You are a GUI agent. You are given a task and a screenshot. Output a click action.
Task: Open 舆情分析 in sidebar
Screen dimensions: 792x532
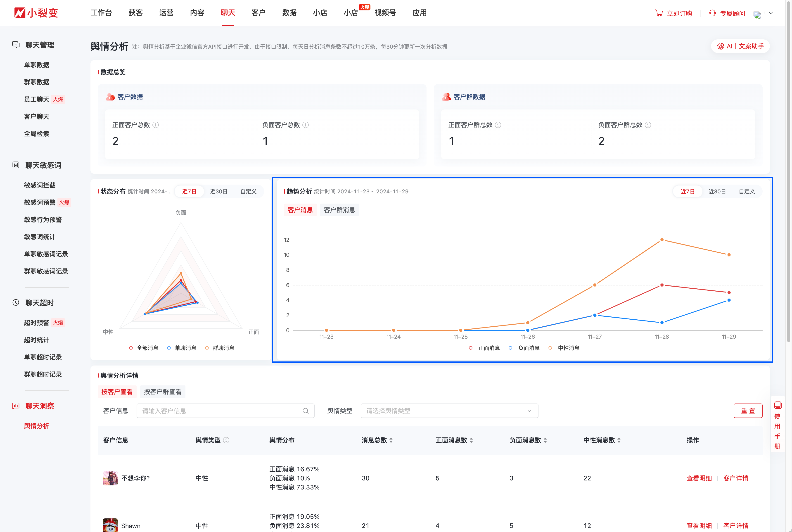coord(37,426)
